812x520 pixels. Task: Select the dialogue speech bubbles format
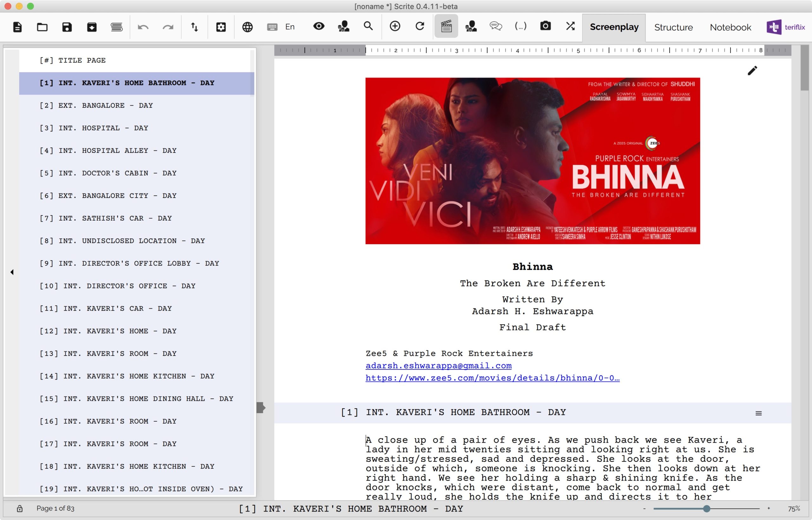496,26
